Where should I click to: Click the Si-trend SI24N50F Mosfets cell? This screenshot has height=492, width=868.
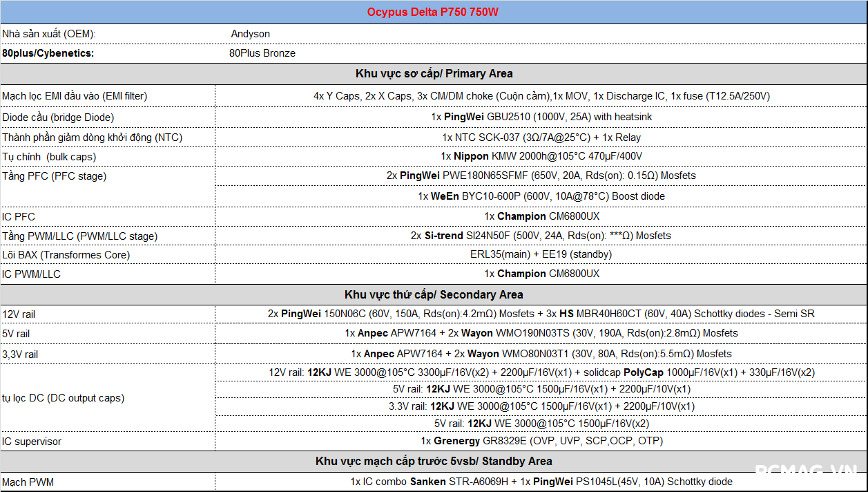coord(541,236)
